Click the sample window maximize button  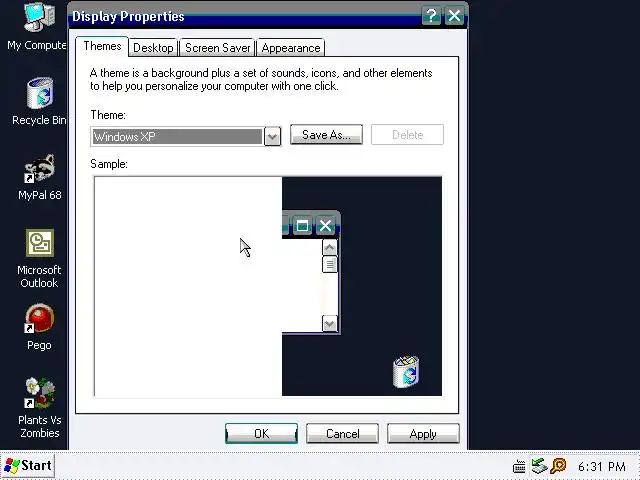point(302,225)
